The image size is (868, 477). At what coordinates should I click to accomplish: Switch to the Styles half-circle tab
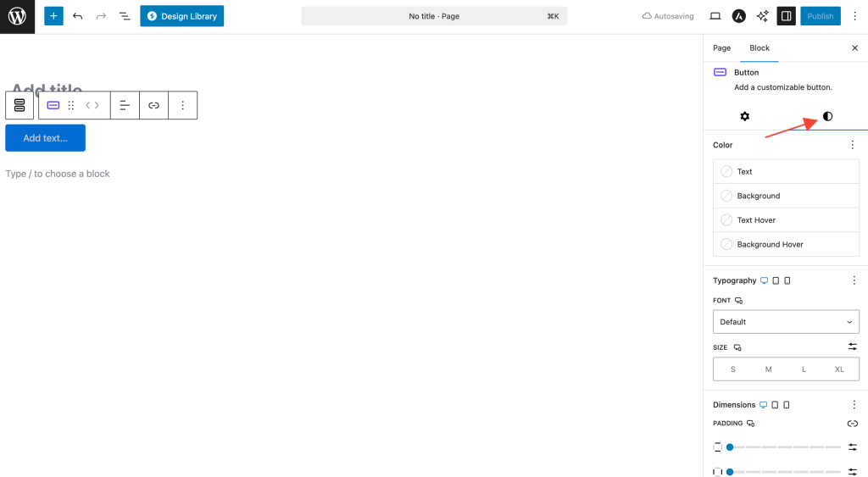pos(827,116)
